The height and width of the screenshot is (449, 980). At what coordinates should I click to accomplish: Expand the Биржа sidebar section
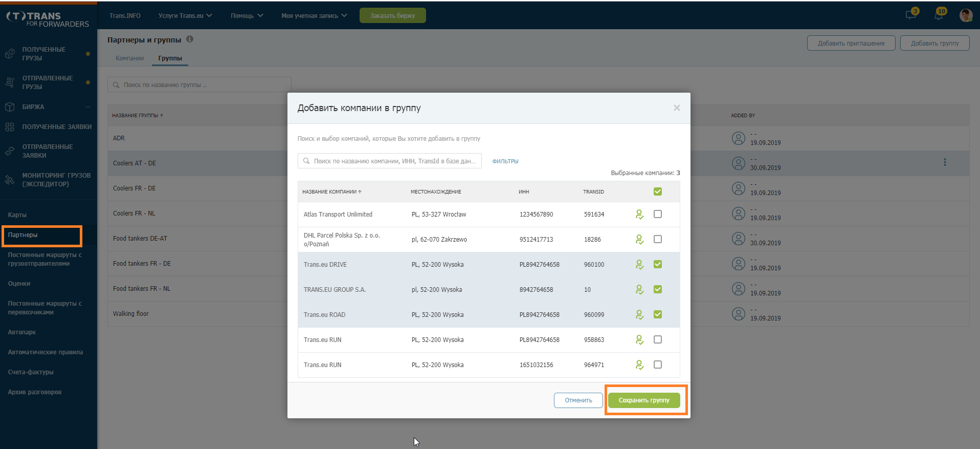click(87, 106)
